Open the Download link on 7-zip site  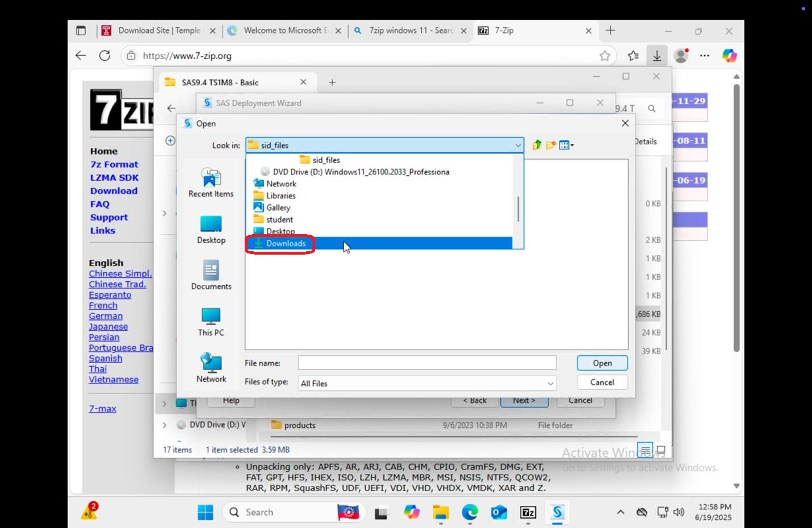point(114,191)
